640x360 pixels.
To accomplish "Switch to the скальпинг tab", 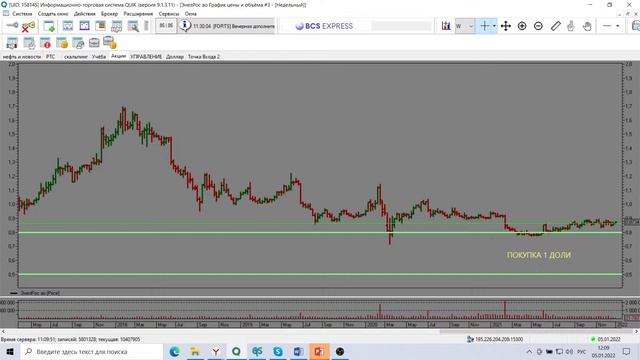I will point(76,57).
